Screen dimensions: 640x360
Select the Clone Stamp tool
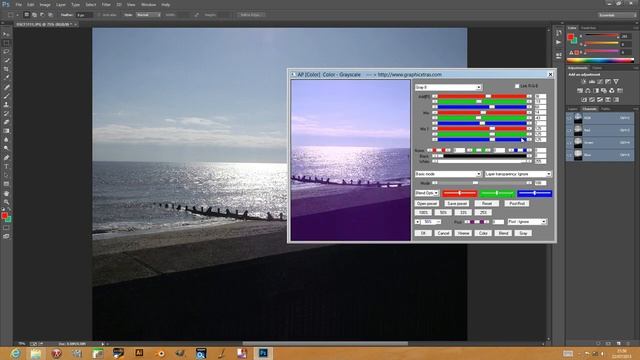[6, 105]
